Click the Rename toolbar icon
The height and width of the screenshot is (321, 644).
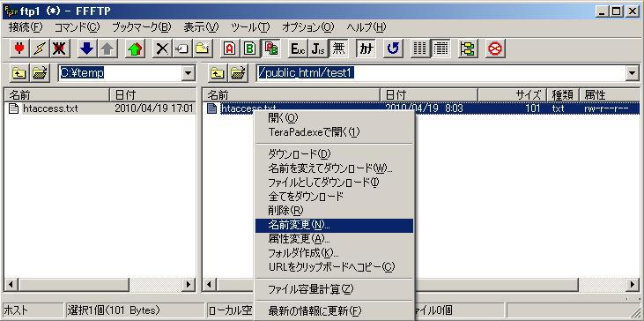182,49
